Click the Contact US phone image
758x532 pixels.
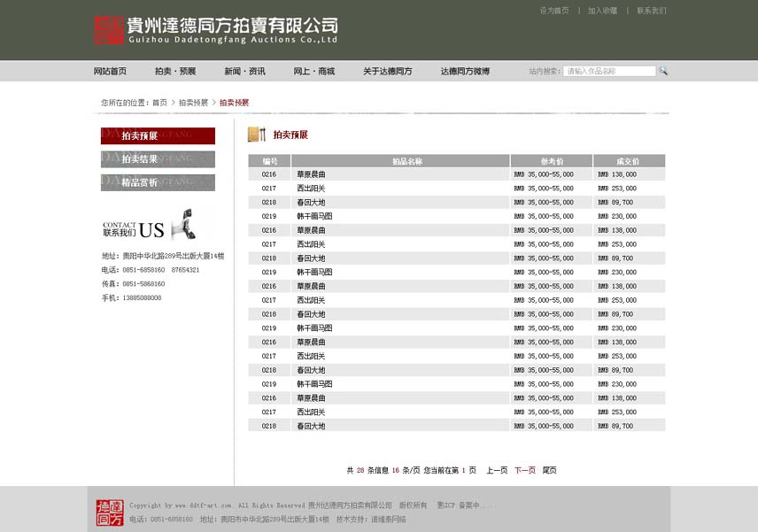coord(182,225)
